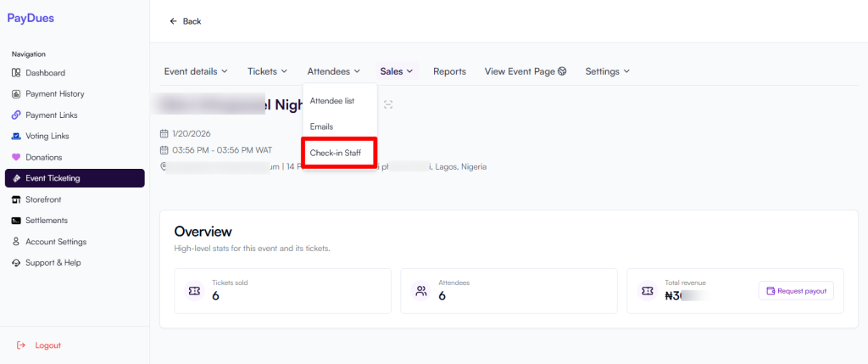Expand the Event details dropdown
868x364 pixels.
196,71
